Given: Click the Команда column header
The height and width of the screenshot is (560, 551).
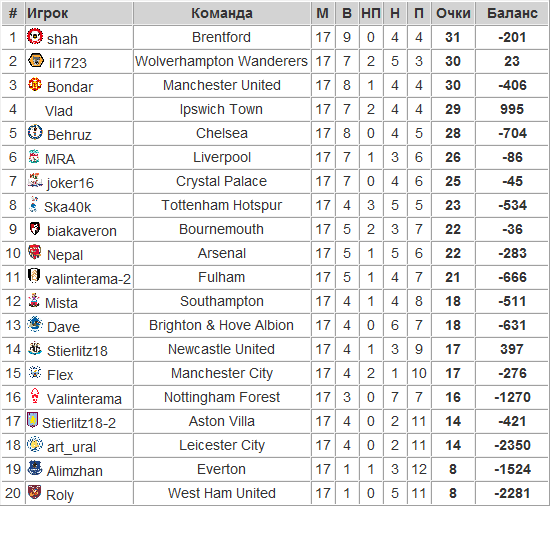Looking at the screenshot, I should [222, 13].
